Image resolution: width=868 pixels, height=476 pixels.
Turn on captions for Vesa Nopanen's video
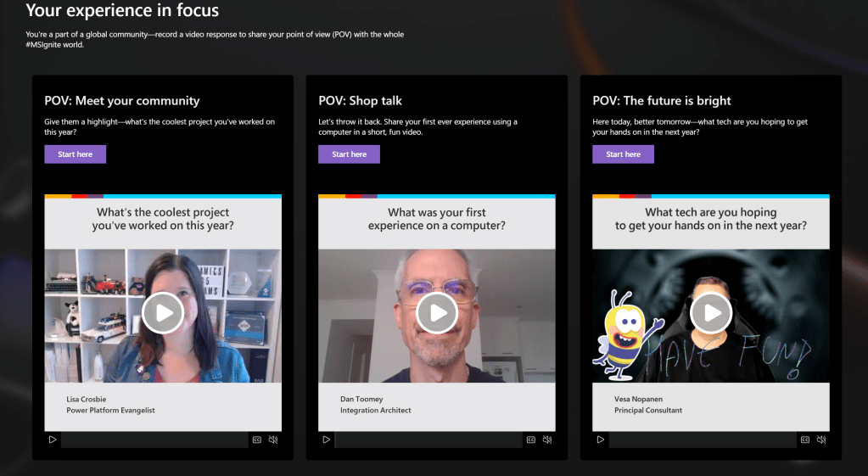pos(805,440)
